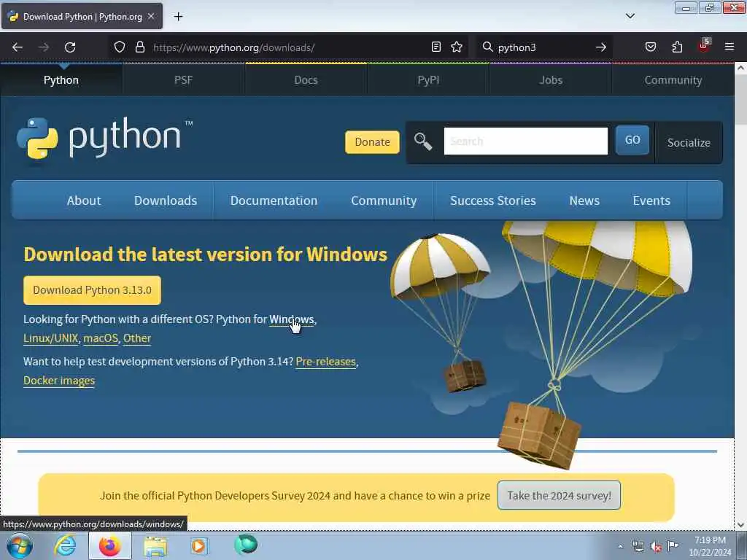The image size is (747, 560).
Task: Go to the Jobs top tab
Action: point(551,80)
